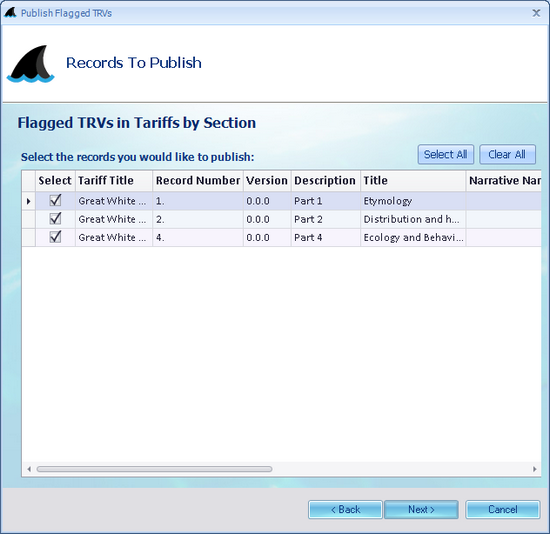Sort by the Version column header

pos(267,181)
